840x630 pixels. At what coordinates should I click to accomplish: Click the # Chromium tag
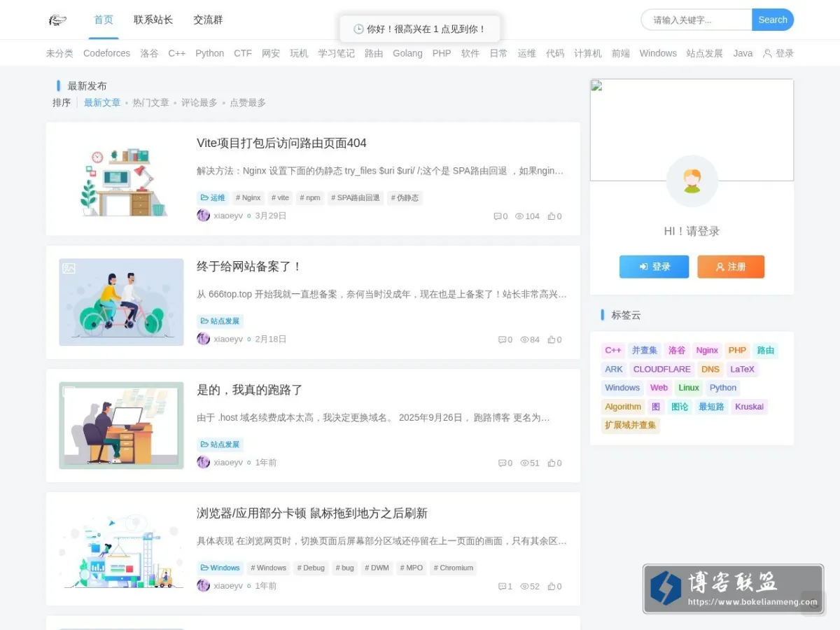[x=453, y=568]
